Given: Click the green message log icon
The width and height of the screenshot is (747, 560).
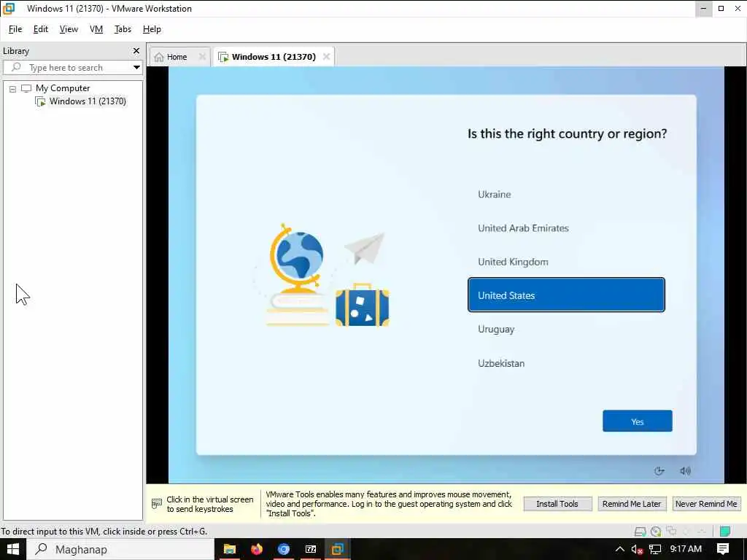Looking at the screenshot, I should 724,532.
